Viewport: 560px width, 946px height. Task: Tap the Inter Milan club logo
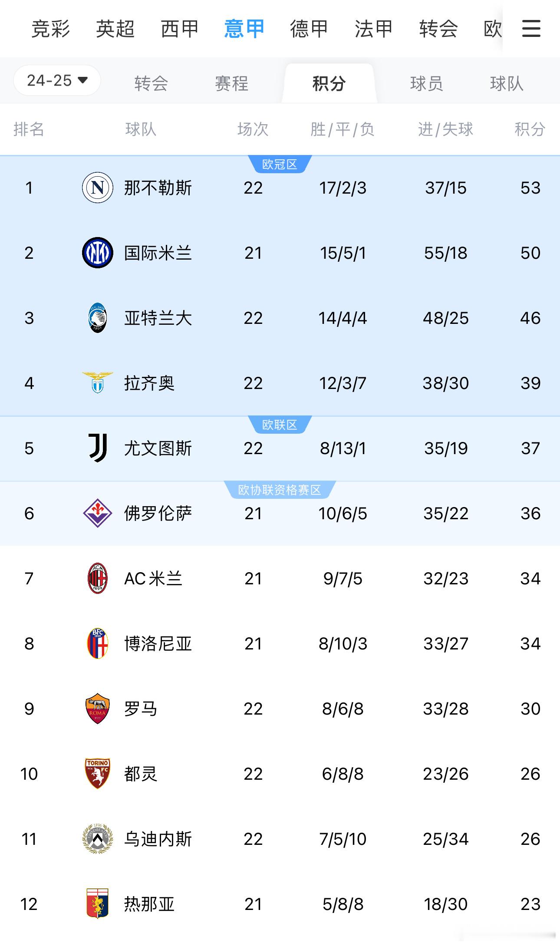[x=98, y=253]
